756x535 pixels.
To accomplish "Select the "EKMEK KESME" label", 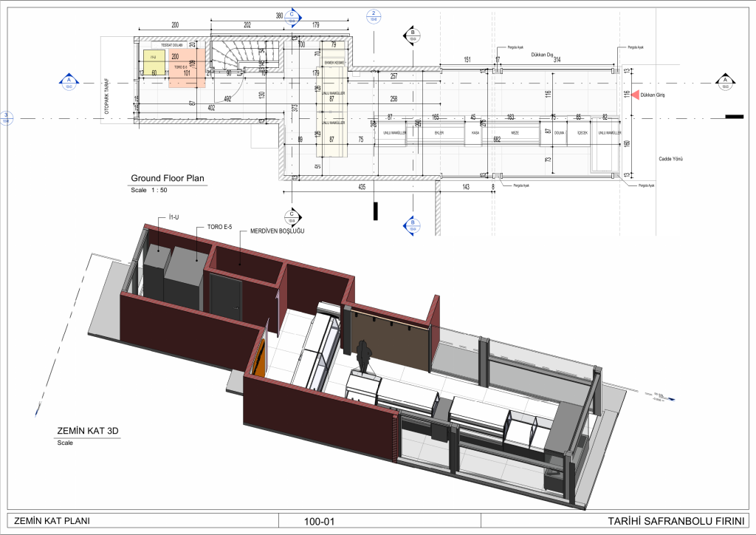I will pyautogui.click(x=334, y=63).
